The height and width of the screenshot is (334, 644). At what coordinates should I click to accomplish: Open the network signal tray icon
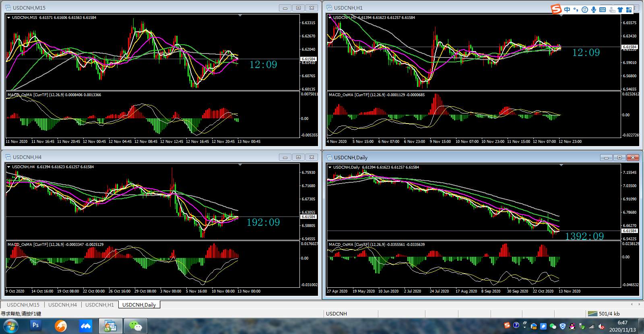tap(592, 326)
